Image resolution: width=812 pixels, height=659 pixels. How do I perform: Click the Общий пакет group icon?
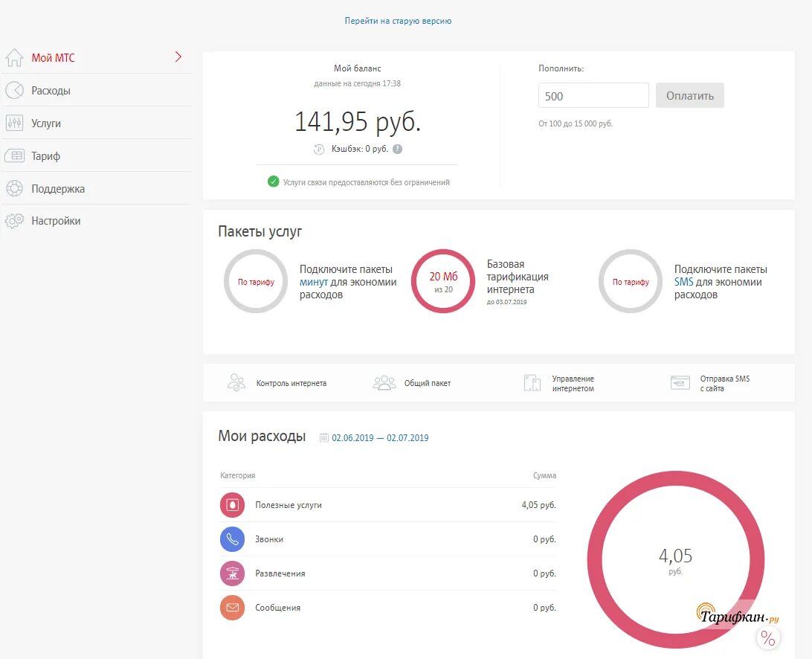[384, 383]
